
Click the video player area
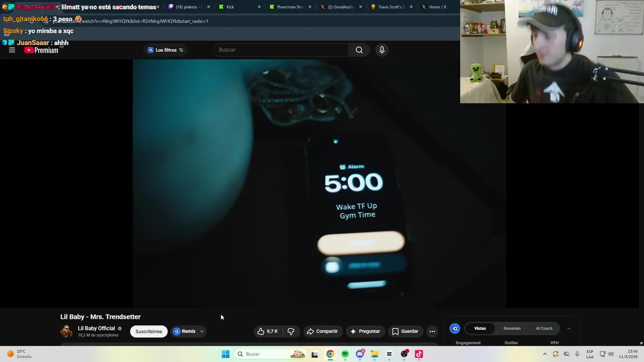319,184
